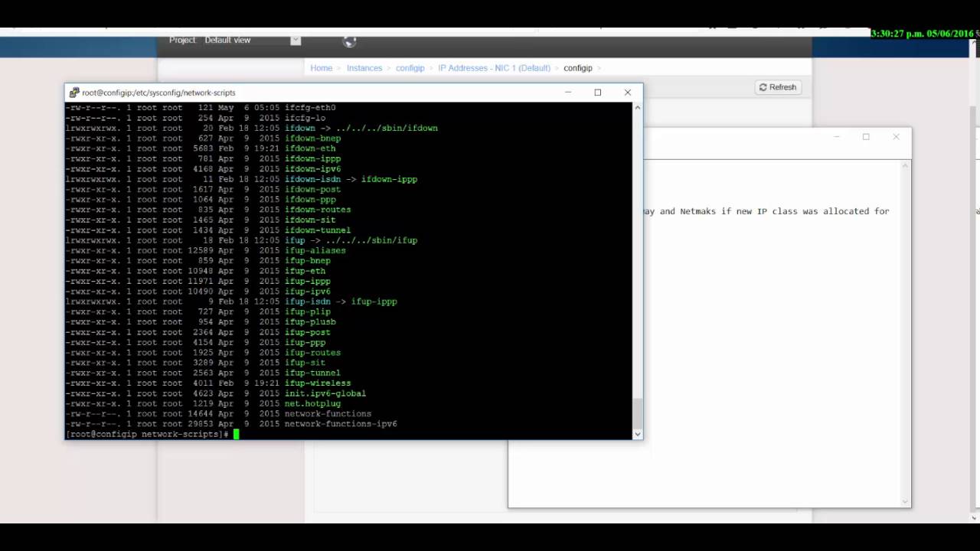Click the Refresh button in browser page
The image size is (980, 551).
pyautogui.click(x=778, y=87)
